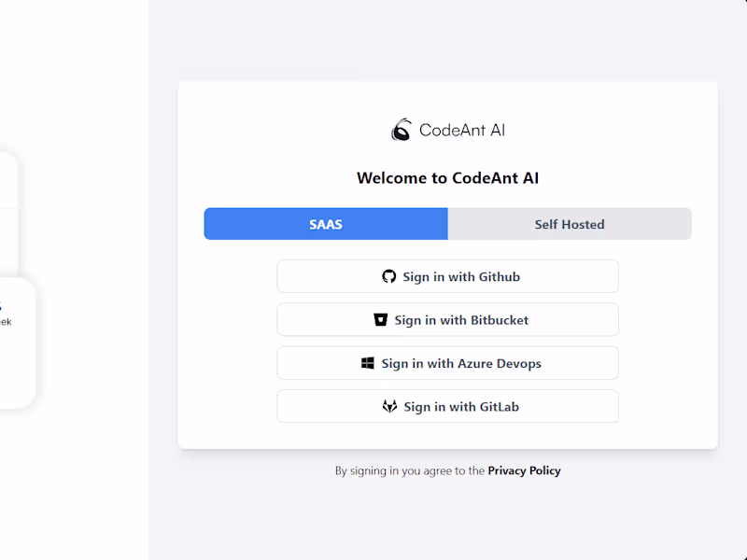This screenshot has height=560, width=747.
Task: Click the Bitbucket bucket icon
Action: 379,319
